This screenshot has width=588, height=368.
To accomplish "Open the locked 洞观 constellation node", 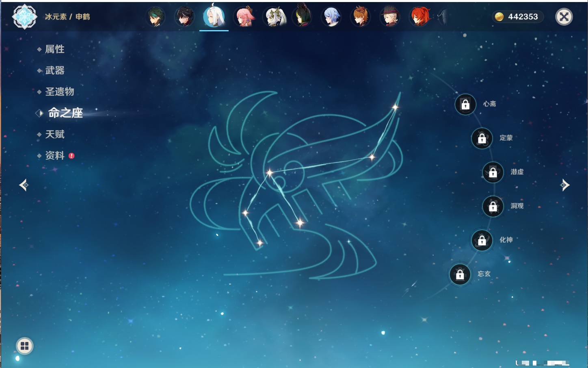I will pyautogui.click(x=493, y=207).
